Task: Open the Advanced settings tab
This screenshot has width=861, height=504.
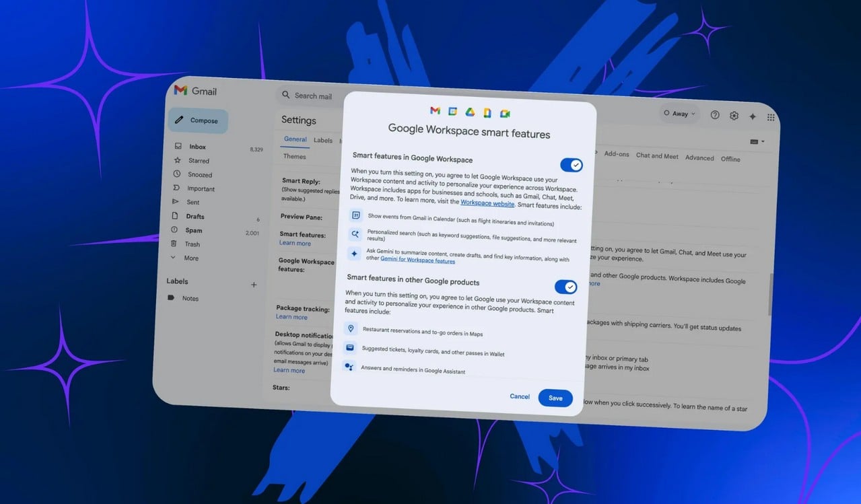Action: pyautogui.click(x=699, y=158)
